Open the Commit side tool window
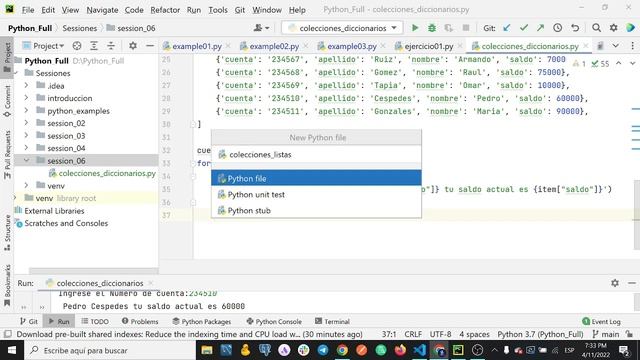 7,101
